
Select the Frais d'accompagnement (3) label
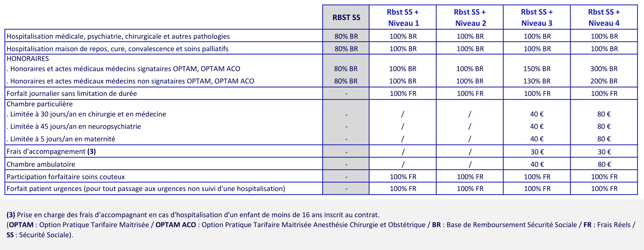coord(51,151)
